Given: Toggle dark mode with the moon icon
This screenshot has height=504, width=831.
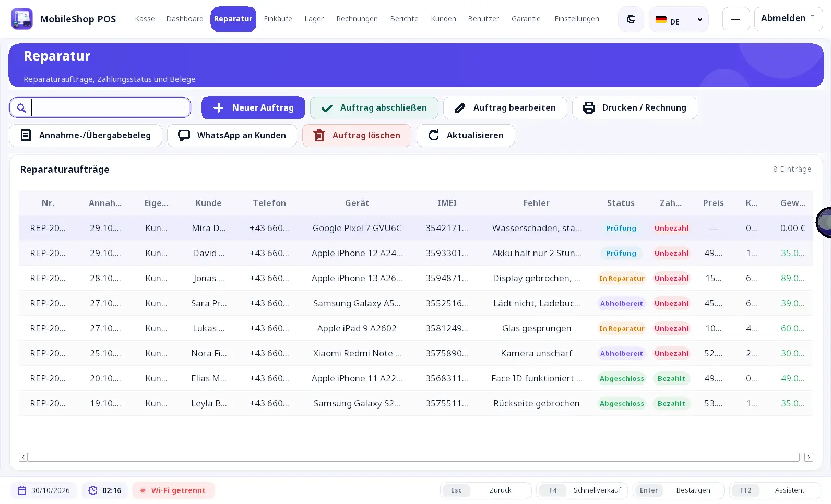Looking at the screenshot, I should pos(631,19).
